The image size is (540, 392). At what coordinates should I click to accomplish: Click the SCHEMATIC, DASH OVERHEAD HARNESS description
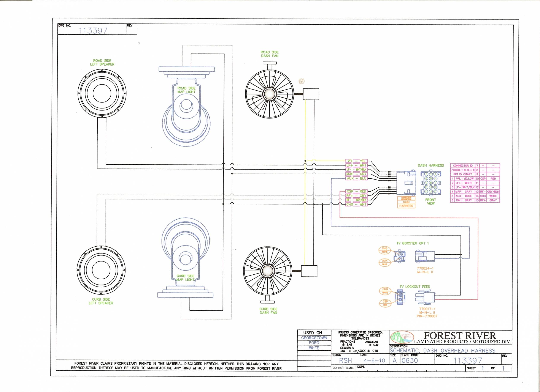tap(442, 351)
